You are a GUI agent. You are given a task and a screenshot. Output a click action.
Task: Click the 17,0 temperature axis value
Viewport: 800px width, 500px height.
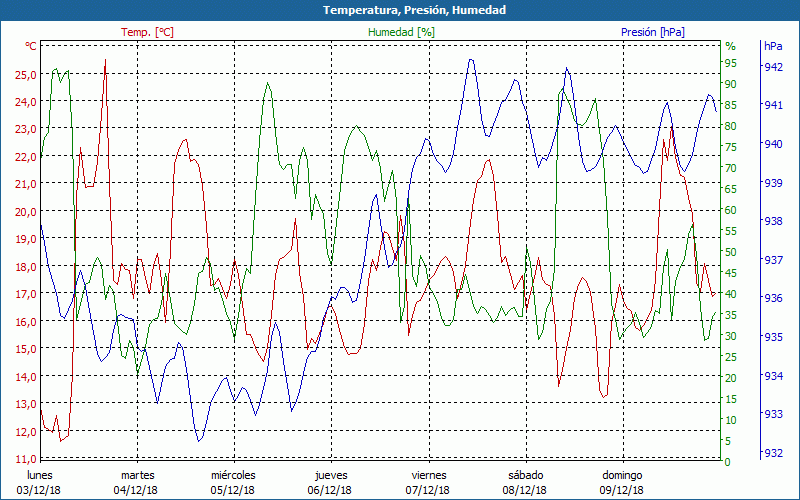26,294
